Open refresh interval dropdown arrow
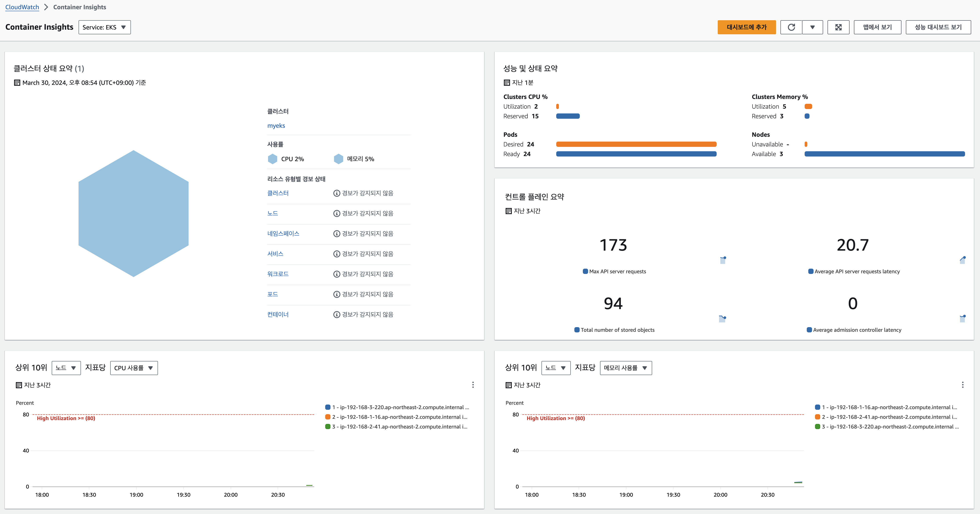This screenshot has width=980, height=514. [812, 27]
